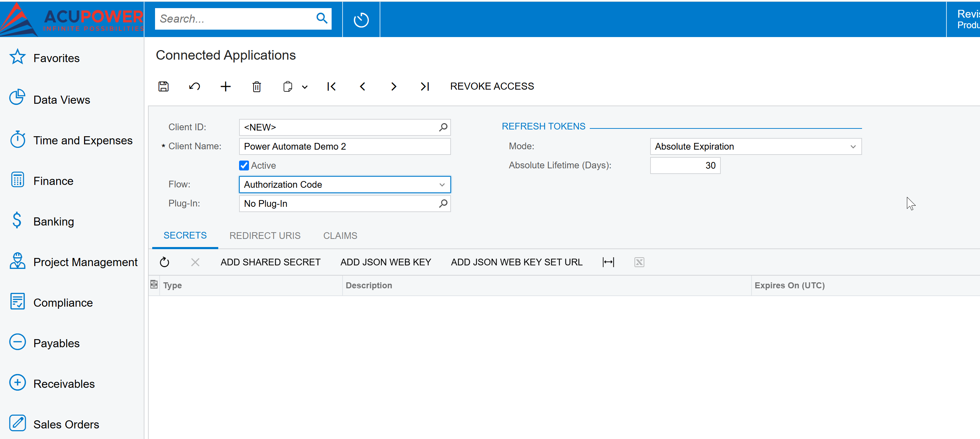980x439 pixels.
Task: Click the Save icon in toolbar
Action: [x=163, y=86]
